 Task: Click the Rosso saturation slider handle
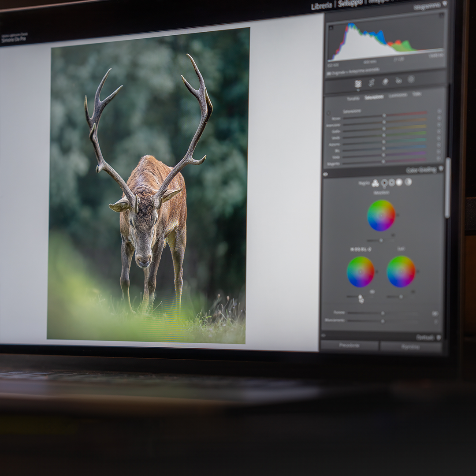click(x=384, y=115)
